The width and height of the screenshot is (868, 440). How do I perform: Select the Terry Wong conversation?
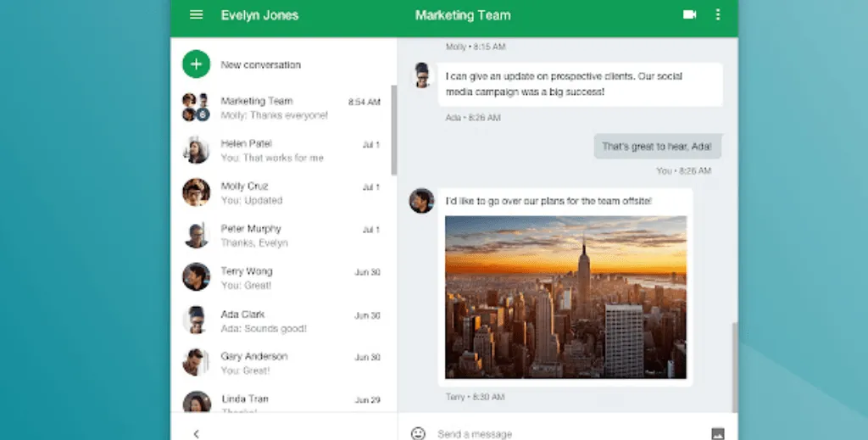click(281, 278)
